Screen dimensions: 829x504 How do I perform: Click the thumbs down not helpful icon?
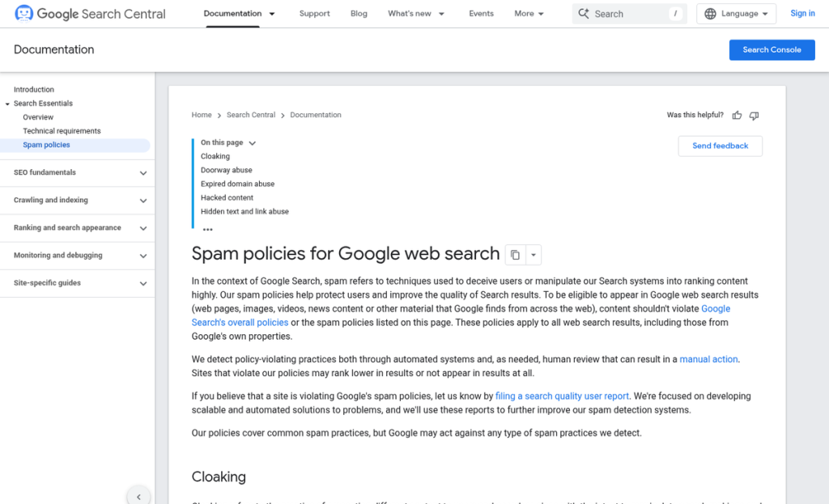click(754, 116)
